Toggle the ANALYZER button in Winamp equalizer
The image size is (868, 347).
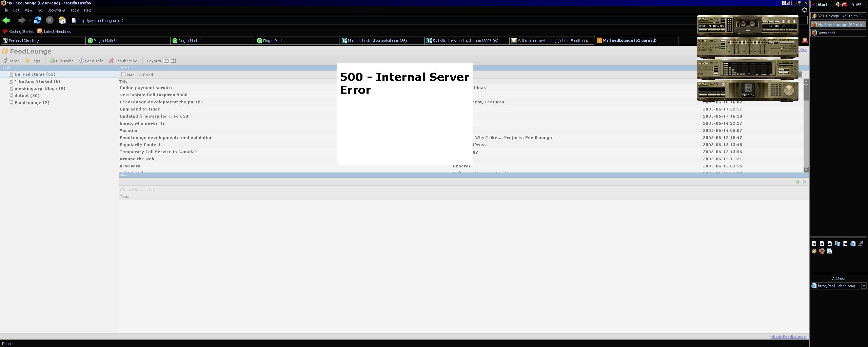tap(723, 47)
